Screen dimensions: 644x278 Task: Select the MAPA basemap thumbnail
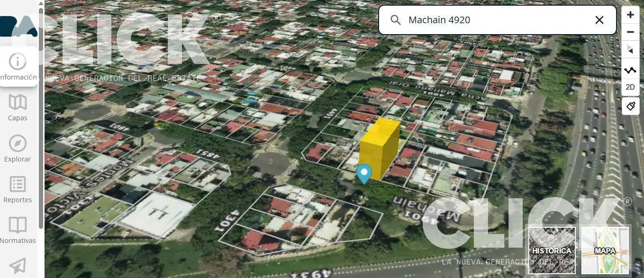click(x=605, y=251)
